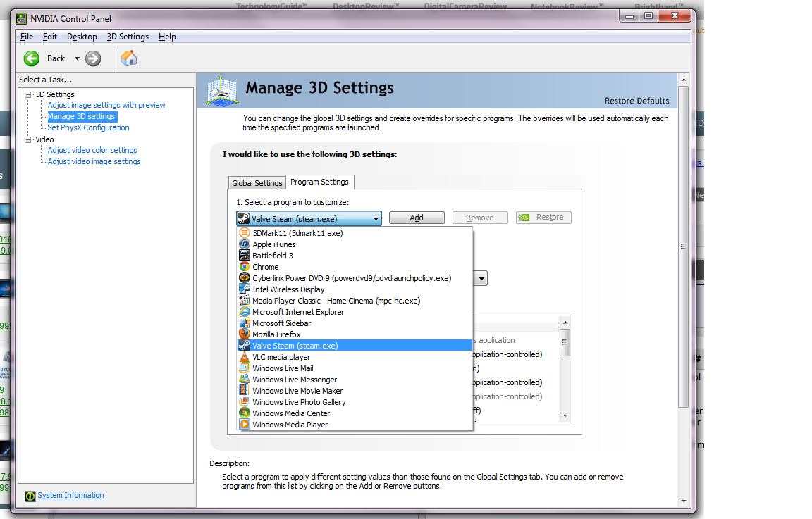Click the main panel scroll-down arrow

(x=684, y=501)
